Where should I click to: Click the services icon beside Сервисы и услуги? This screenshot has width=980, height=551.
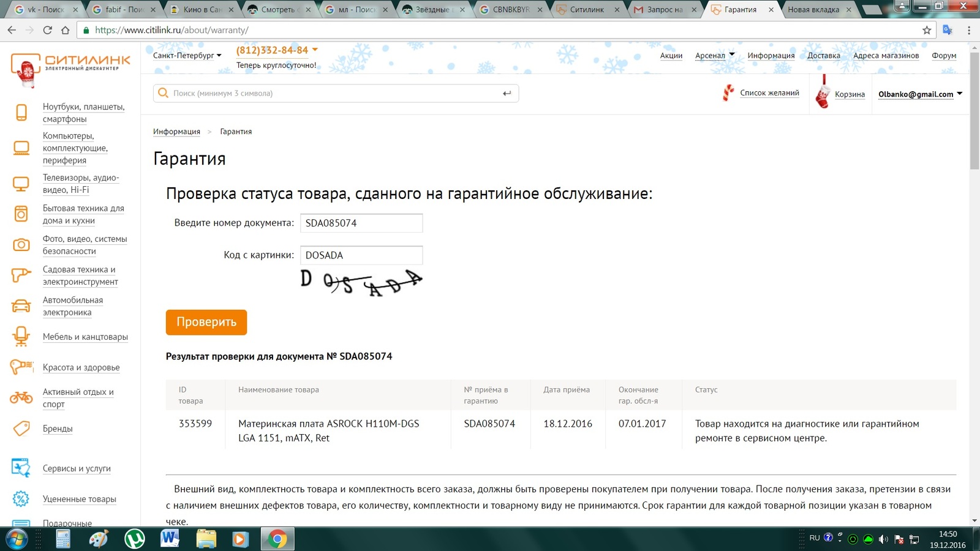point(21,468)
